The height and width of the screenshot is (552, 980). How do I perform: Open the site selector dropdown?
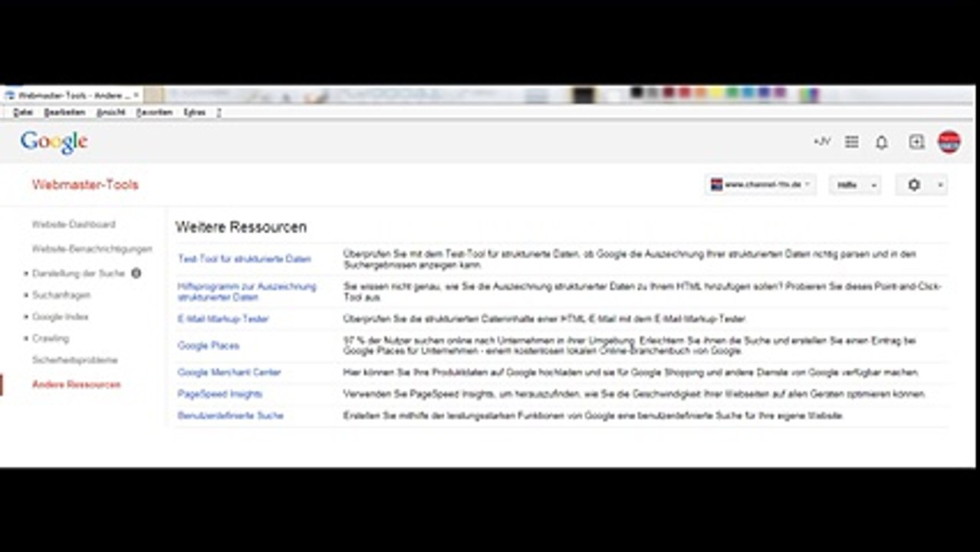760,185
